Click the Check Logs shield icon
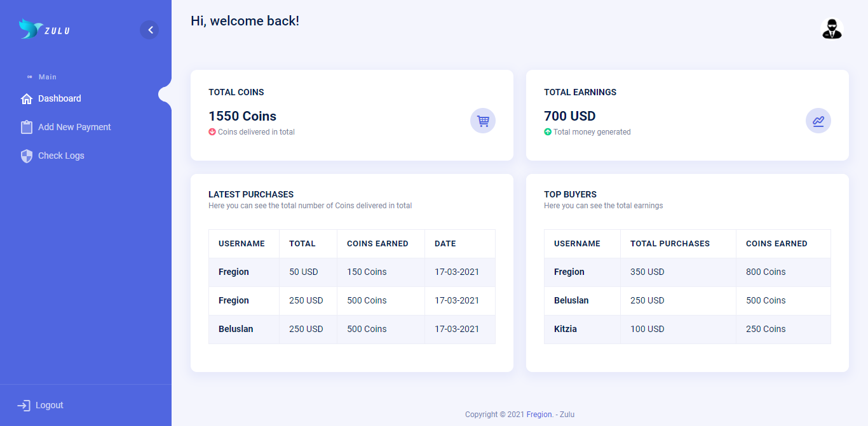 tap(26, 156)
